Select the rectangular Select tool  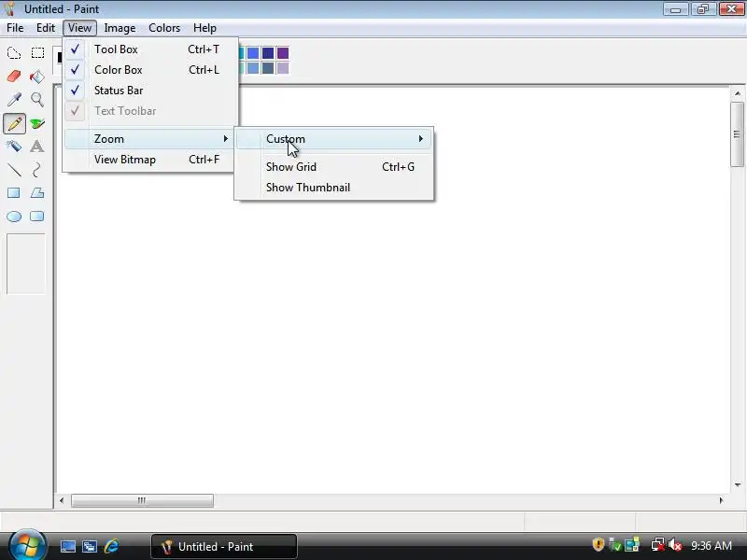point(37,53)
